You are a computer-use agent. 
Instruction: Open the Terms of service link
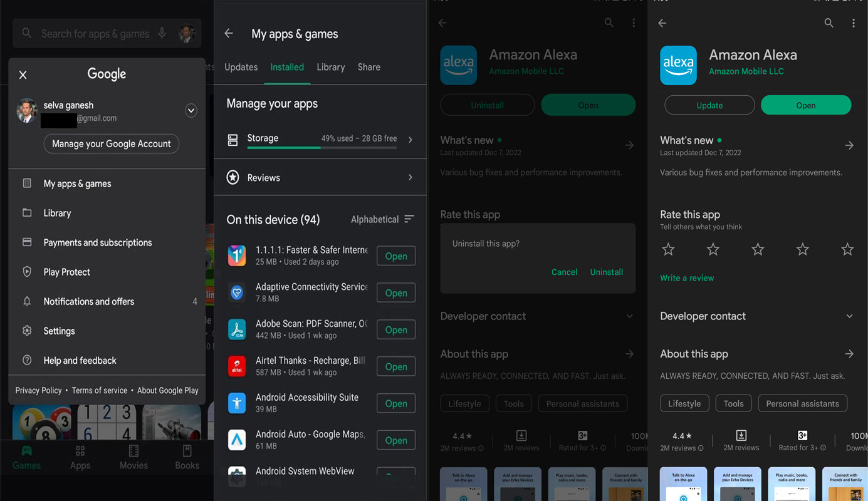point(100,390)
